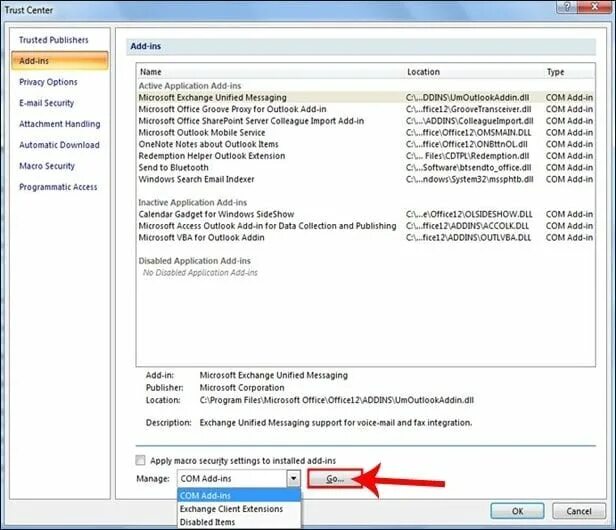Open E-mail Security section

(46, 103)
